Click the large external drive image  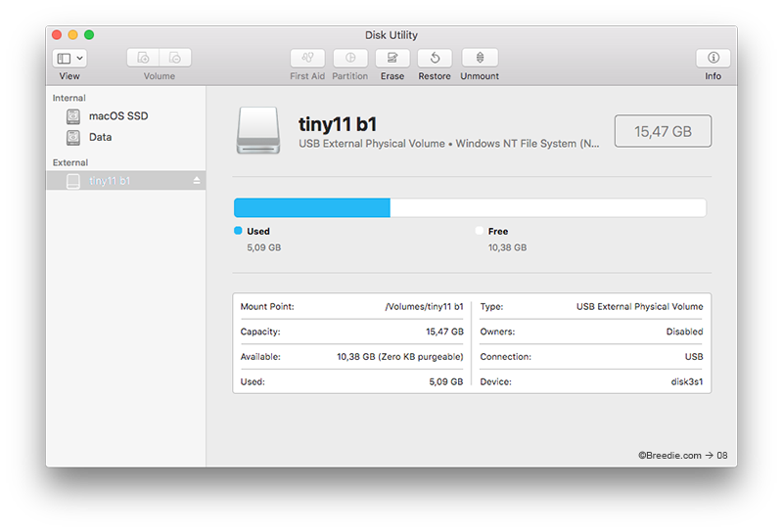(258, 130)
